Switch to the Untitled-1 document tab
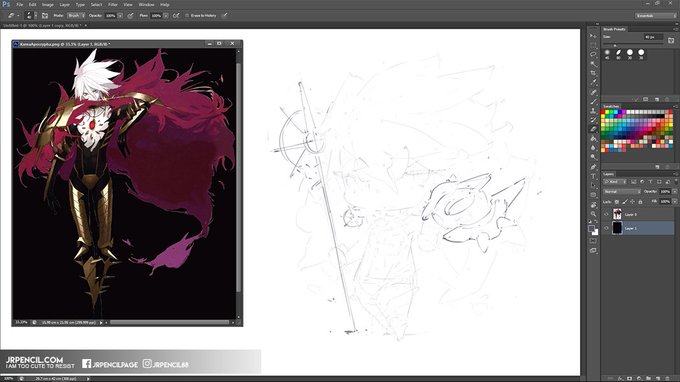 coord(42,26)
